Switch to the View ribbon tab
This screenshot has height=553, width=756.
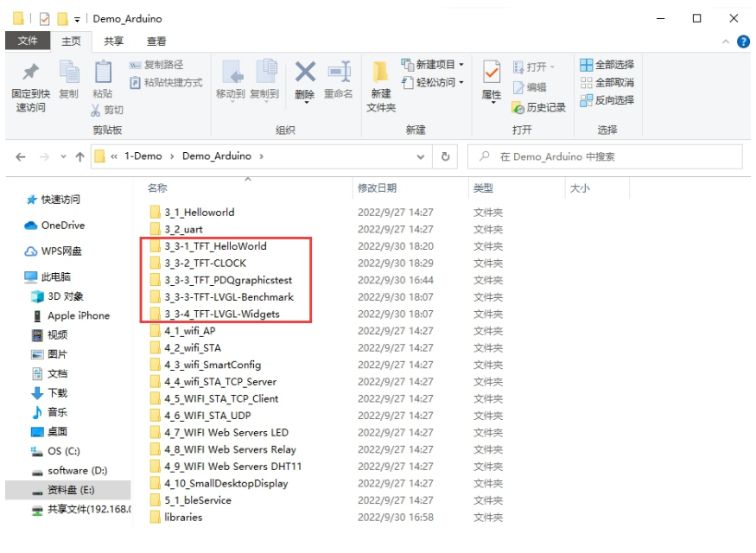tap(156, 41)
